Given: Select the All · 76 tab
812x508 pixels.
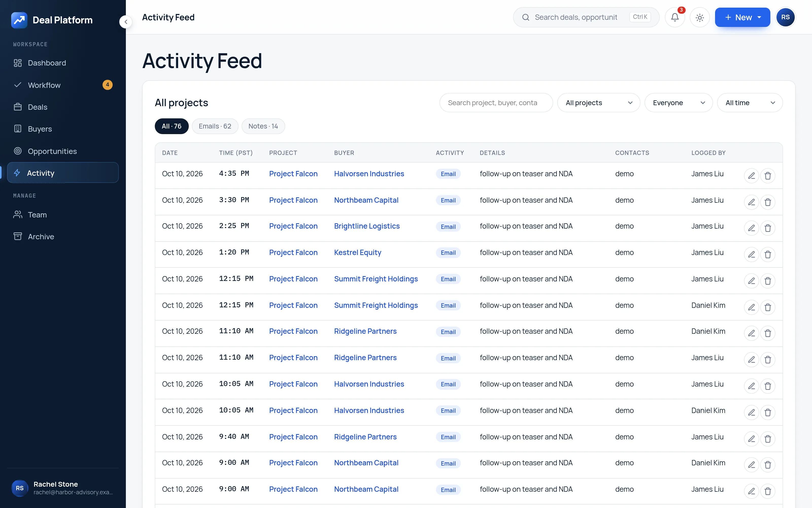Looking at the screenshot, I should point(172,126).
